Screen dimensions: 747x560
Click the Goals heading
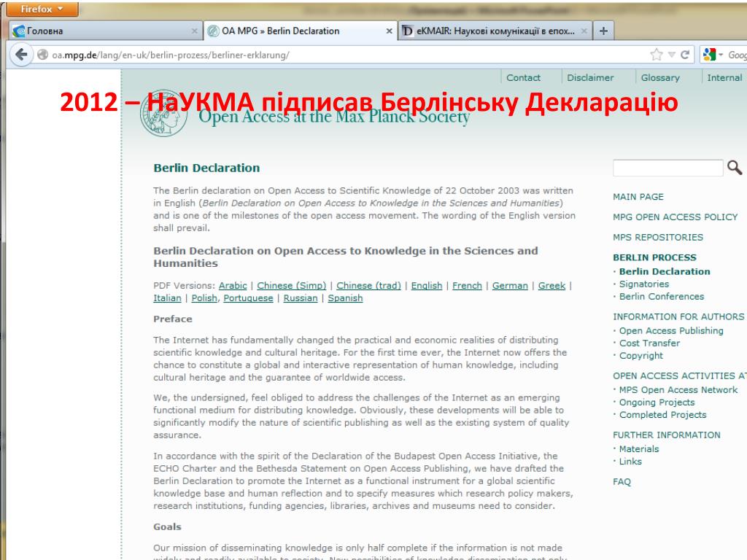[167, 526]
